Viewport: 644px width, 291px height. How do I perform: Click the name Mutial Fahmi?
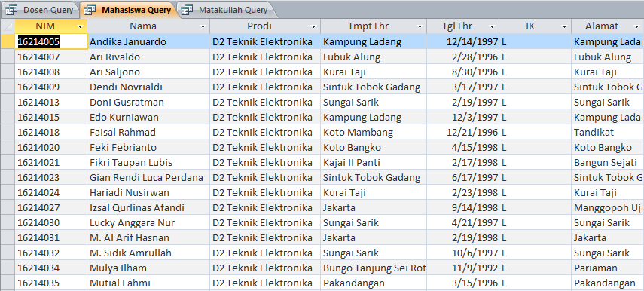point(120,283)
